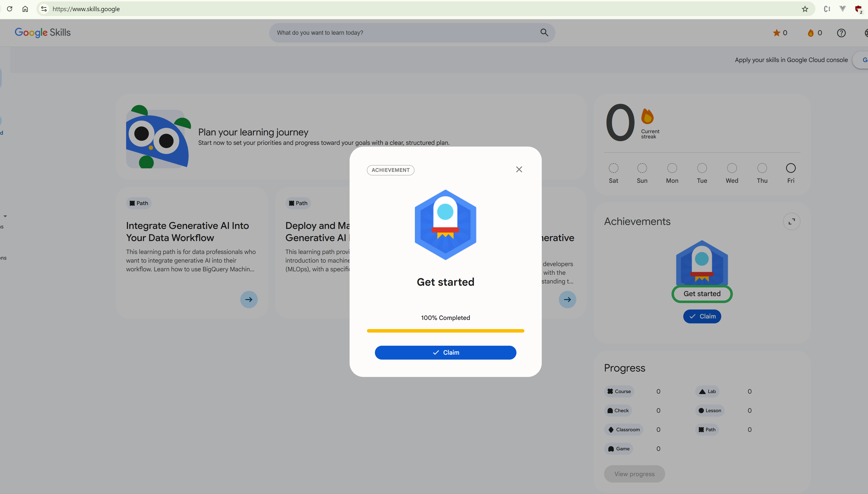Click the Course progress chip

[x=619, y=391]
